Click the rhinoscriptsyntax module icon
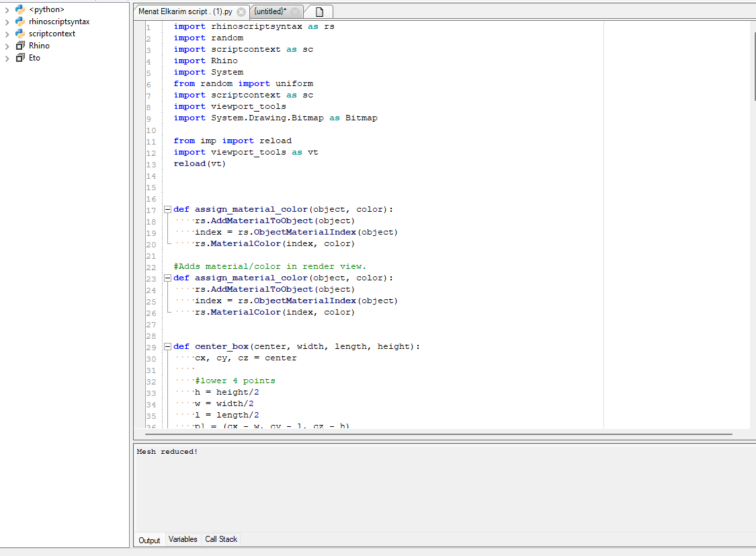 pos(19,22)
